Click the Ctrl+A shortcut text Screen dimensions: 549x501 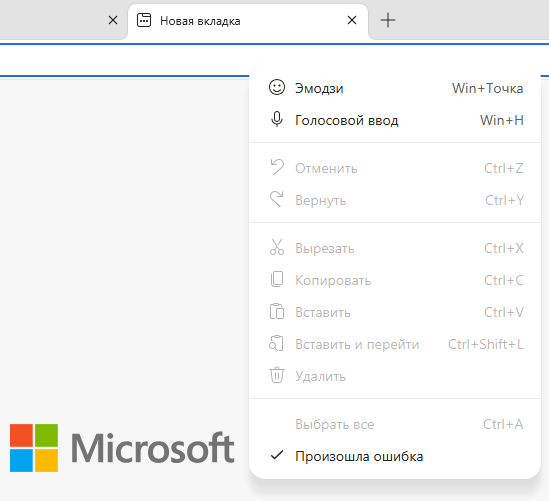click(x=503, y=424)
